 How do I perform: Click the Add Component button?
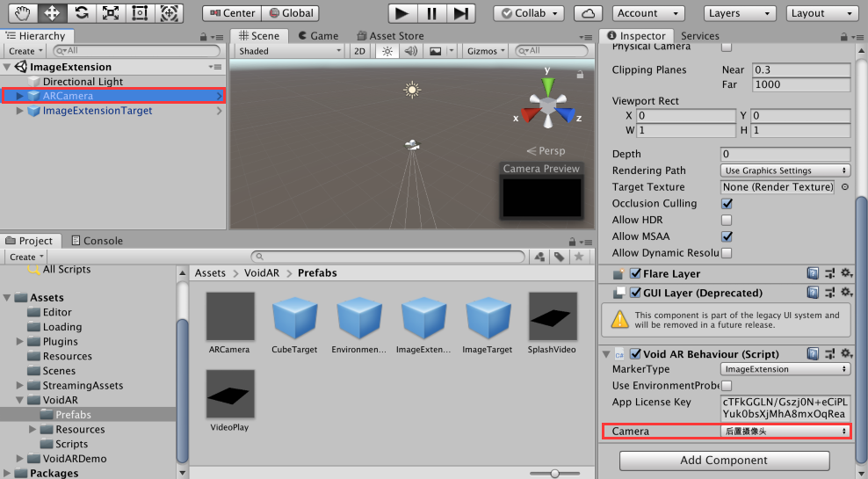coord(724,461)
